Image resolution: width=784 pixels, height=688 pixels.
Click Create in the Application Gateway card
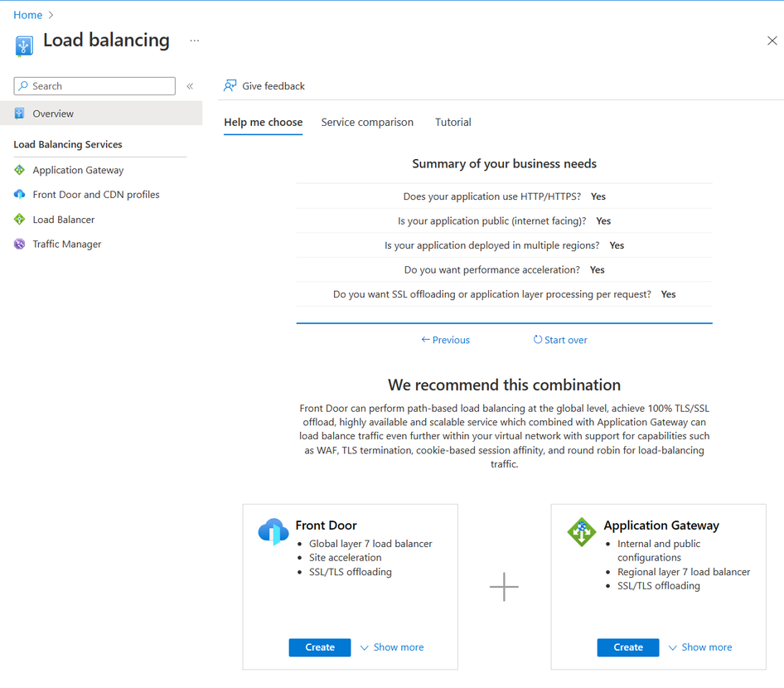point(628,647)
